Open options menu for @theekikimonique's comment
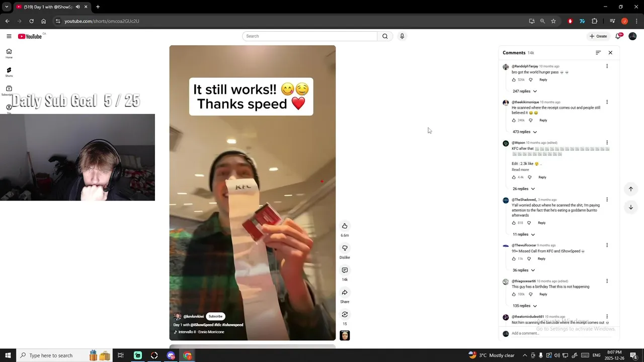644x362 pixels. pos(607,102)
